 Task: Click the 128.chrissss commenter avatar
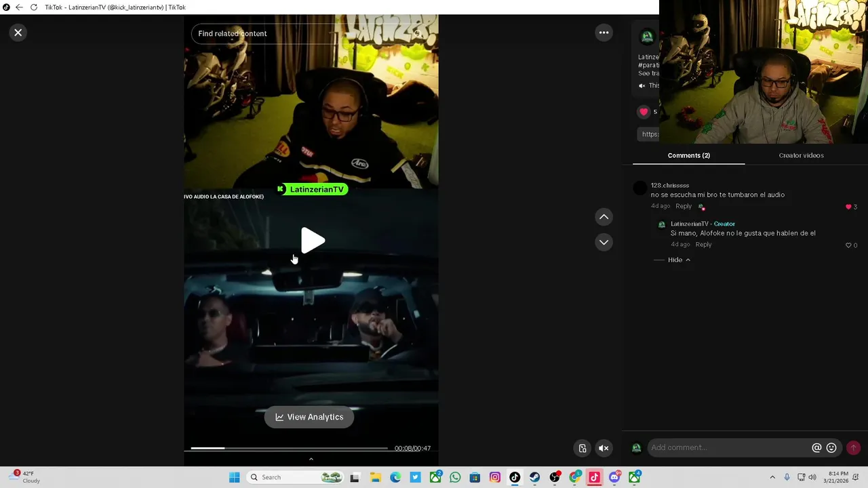click(640, 188)
